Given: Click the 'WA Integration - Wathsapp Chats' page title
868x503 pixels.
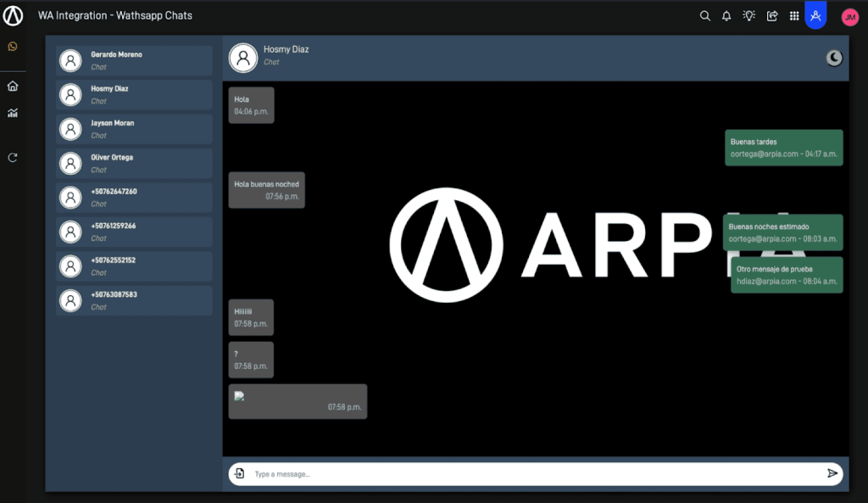Looking at the screenshot, I should pyautogui.click(x=115, y=15).
